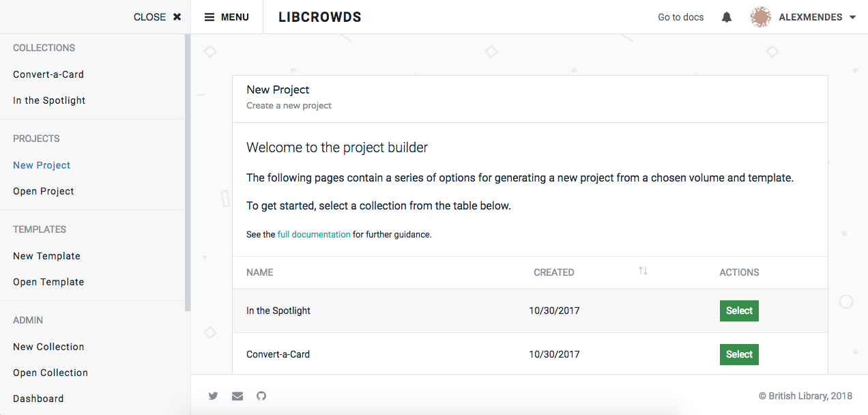Toggle the sidebar closed with CLOSE

pos(158,16)
